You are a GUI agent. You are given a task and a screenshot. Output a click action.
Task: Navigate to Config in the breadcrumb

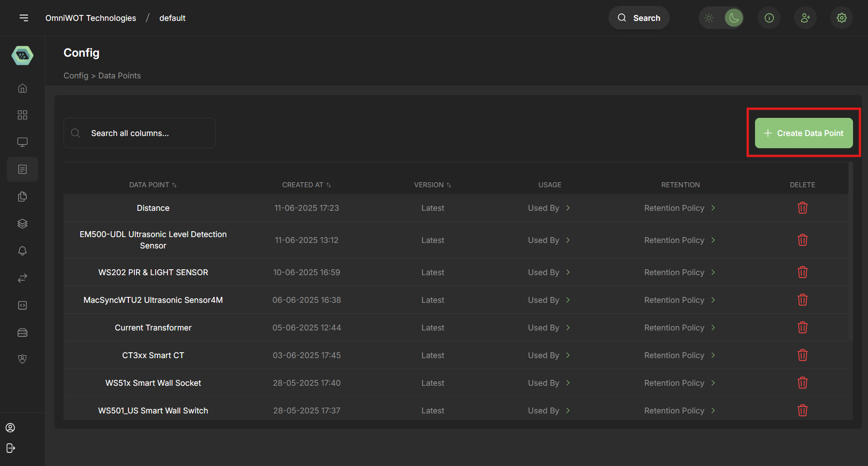[x=76, y=75]
